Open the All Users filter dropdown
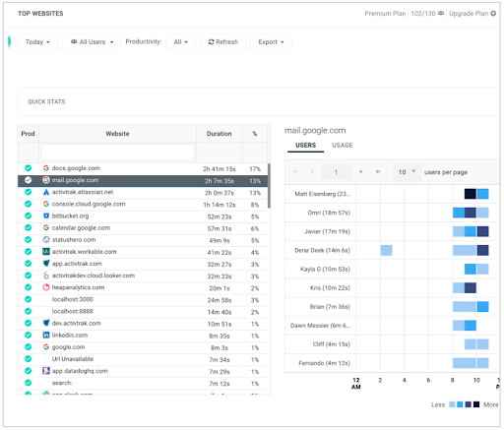The width and height of the screenshot is (504, 430). pyautogui.click(x=92, y=42)
